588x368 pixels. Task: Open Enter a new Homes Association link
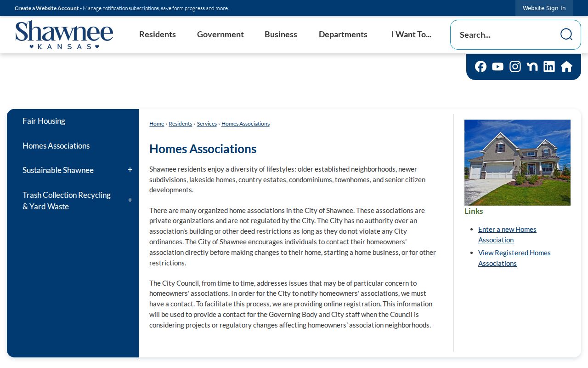click(x=507, y=235)
